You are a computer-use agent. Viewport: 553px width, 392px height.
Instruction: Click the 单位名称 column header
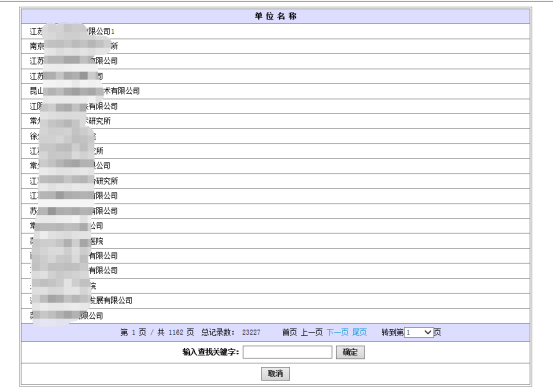(x=275, y=16)
